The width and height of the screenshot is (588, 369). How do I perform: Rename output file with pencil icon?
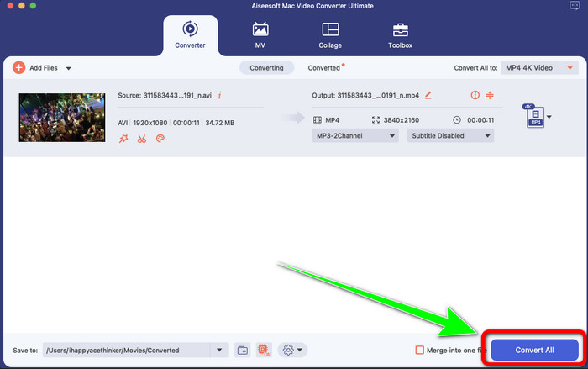pos(428,95)
